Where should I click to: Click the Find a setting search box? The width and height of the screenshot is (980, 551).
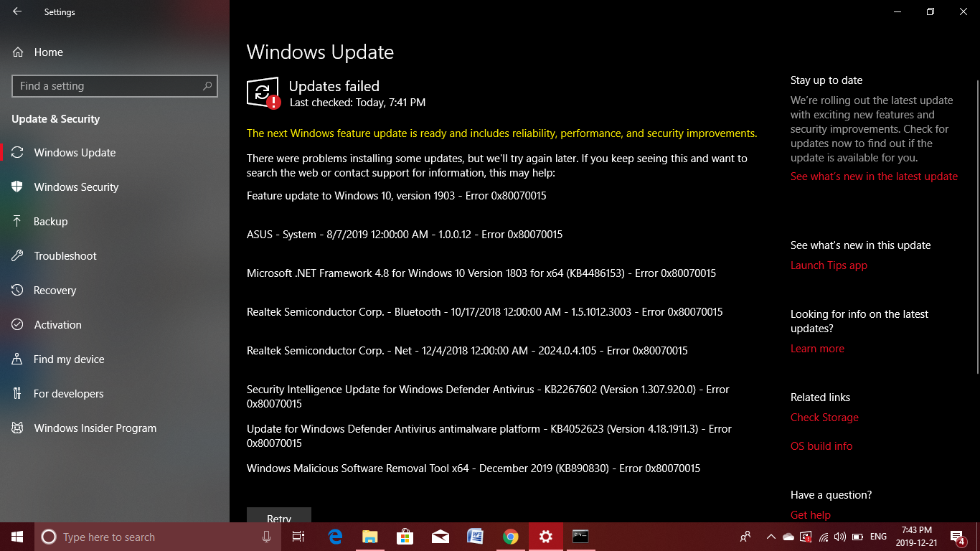115,86
